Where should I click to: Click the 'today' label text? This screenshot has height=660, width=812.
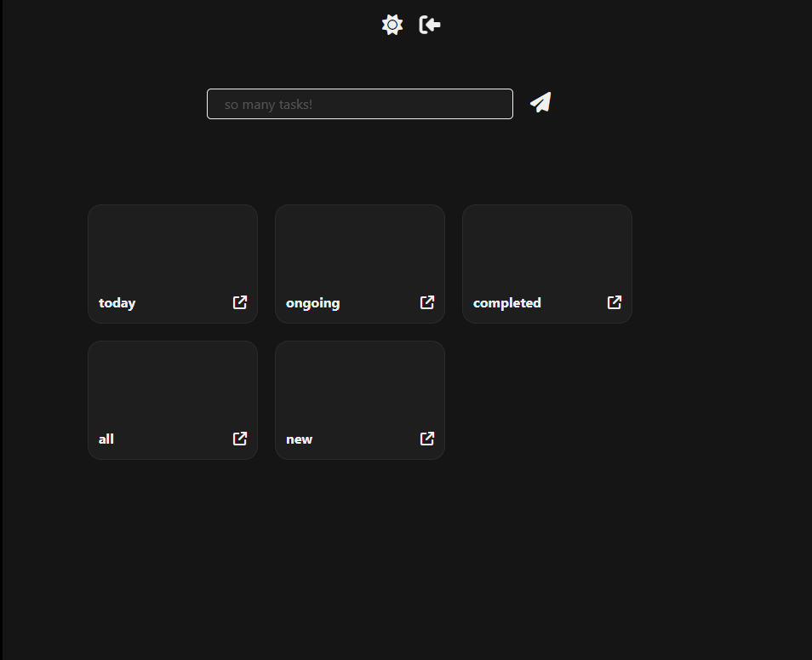tap(117, 303)
